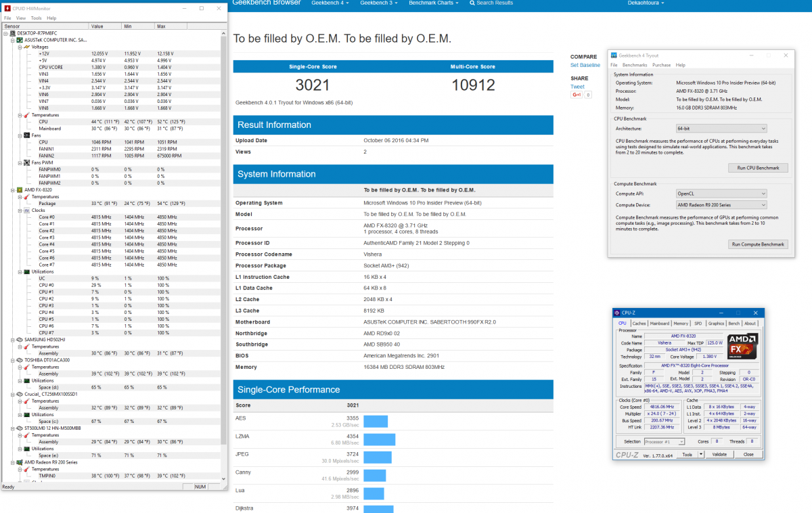Click the Multi-Core Score 10912 value
812x513 pixels.
point(473,85)
